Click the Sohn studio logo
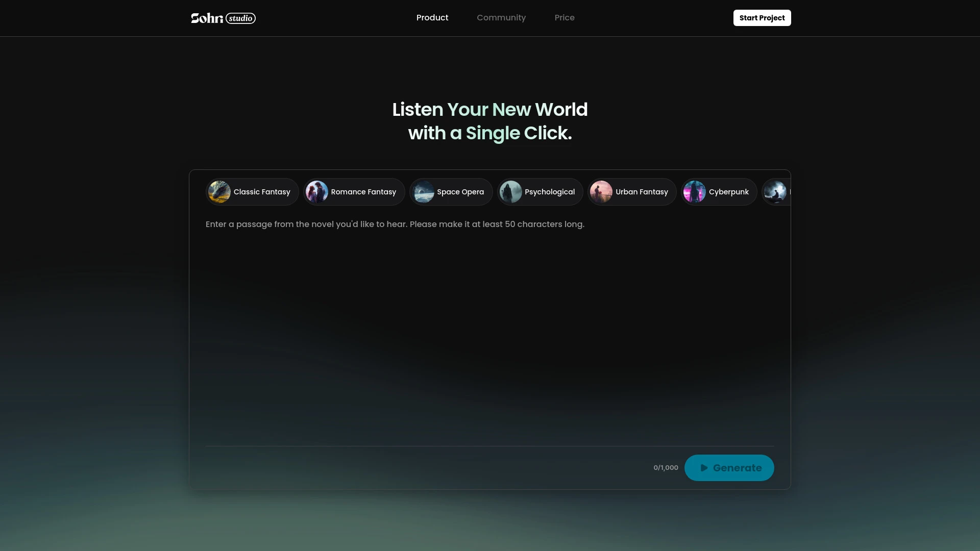The height and width of the screenshot is (551, 980). 223,18
